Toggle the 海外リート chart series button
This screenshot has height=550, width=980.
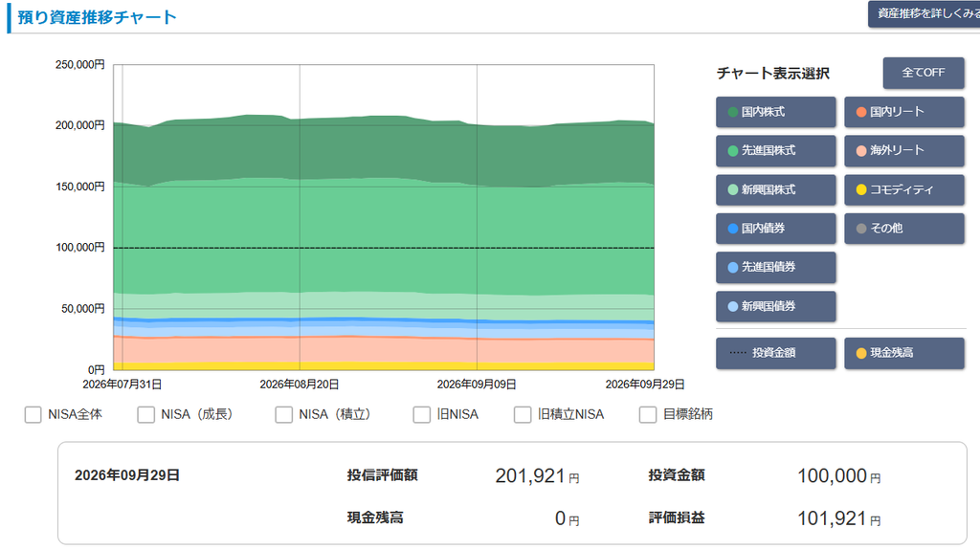coord(904,150)
